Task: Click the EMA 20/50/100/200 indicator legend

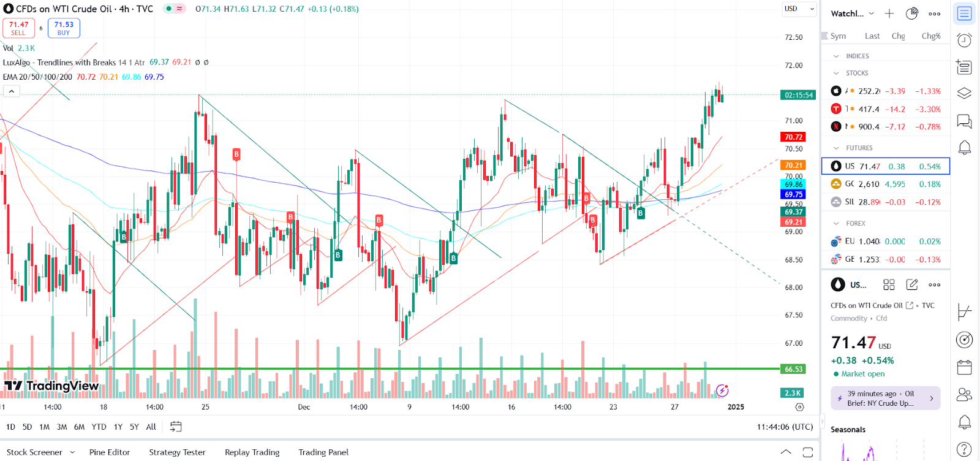Action: pyautogui.click(x=37, y=77)
